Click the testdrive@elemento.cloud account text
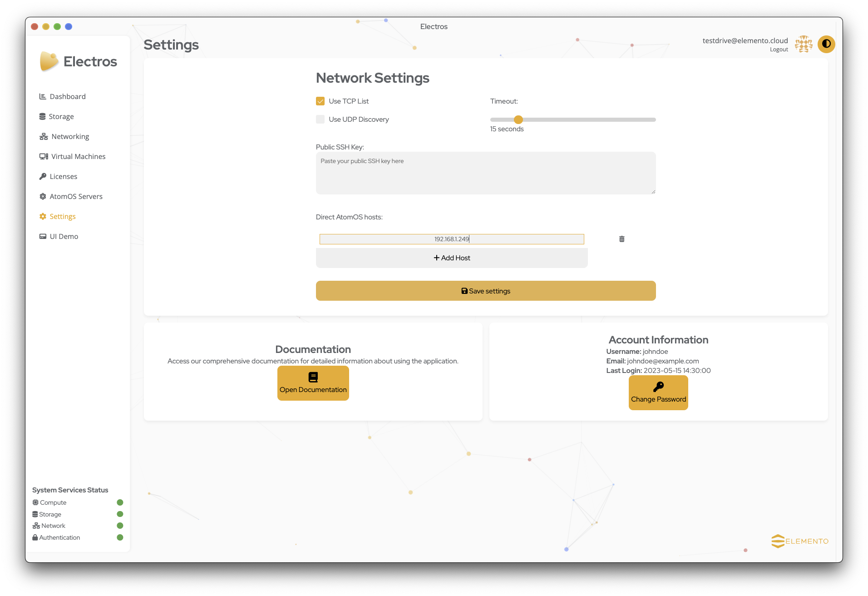868x596 pixels. click(745, 40)
